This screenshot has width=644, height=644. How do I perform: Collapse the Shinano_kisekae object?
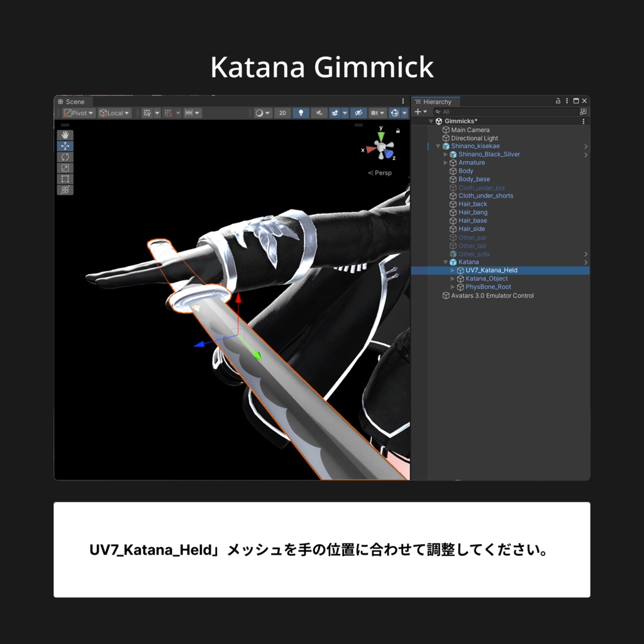[x=438, y=146]
